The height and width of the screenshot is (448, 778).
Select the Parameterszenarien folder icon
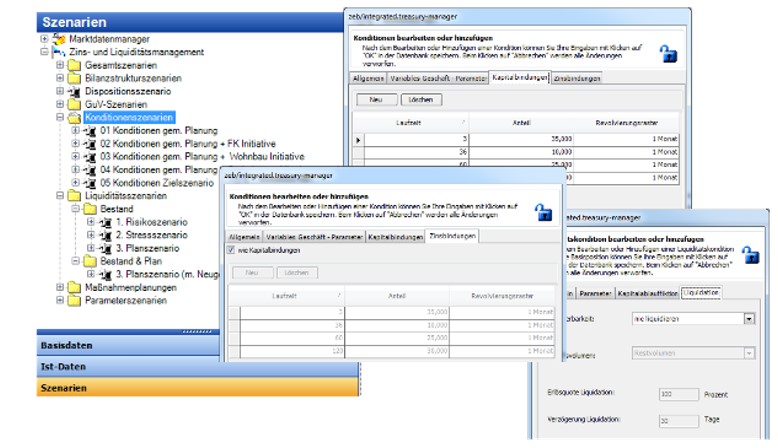(74, 301)
